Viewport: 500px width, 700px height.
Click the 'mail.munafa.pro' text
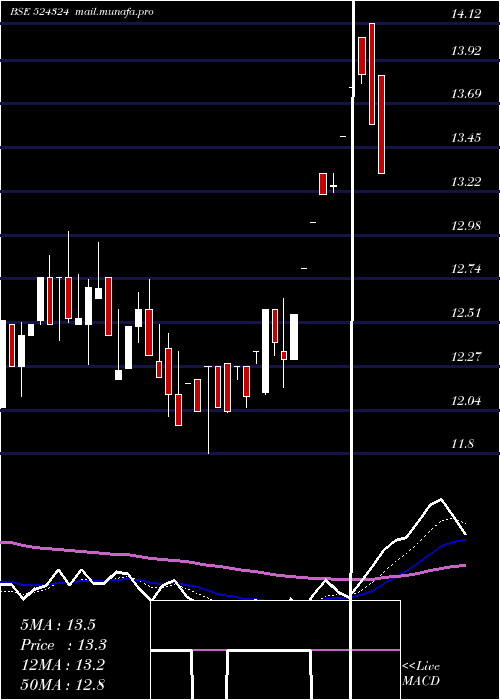[x=114, y=12]
